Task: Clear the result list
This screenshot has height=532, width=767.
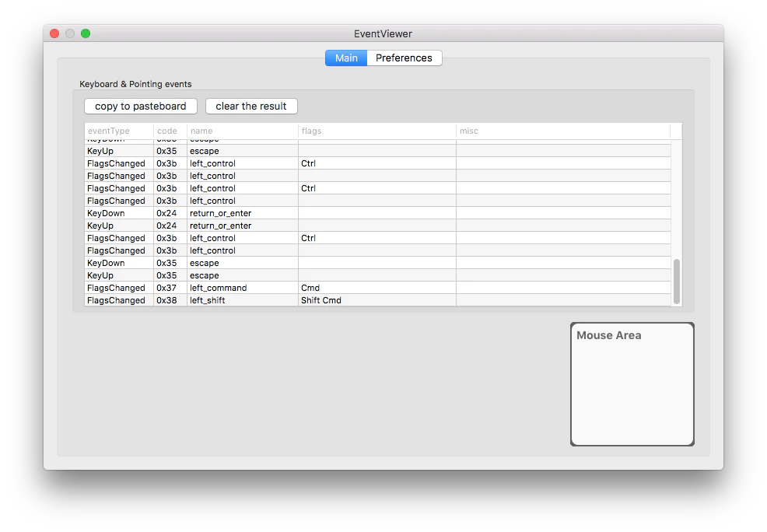Action: coord(251,106)
